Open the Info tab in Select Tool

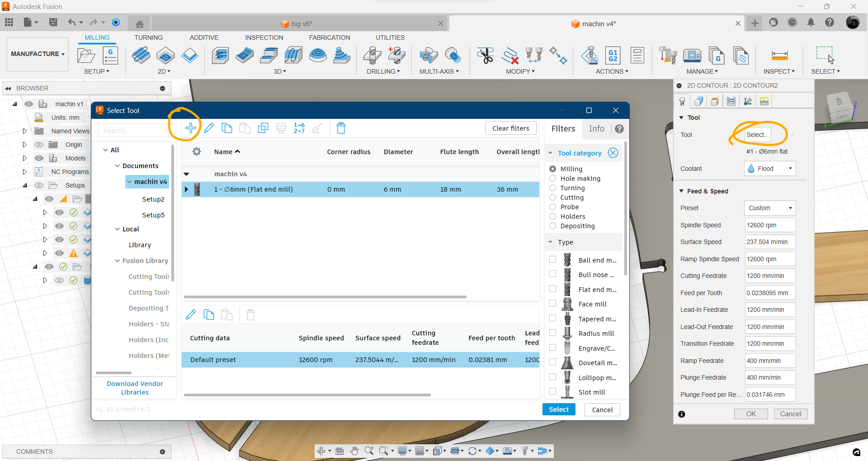[596, 129]
